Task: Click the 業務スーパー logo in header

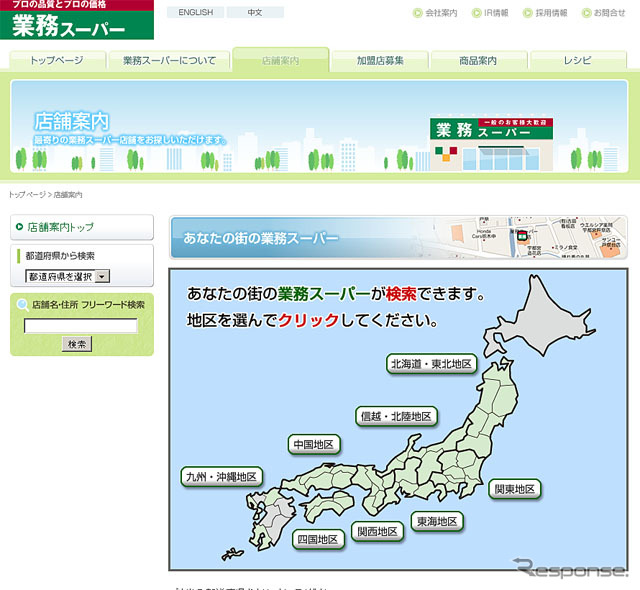Action: coord(77,20)
